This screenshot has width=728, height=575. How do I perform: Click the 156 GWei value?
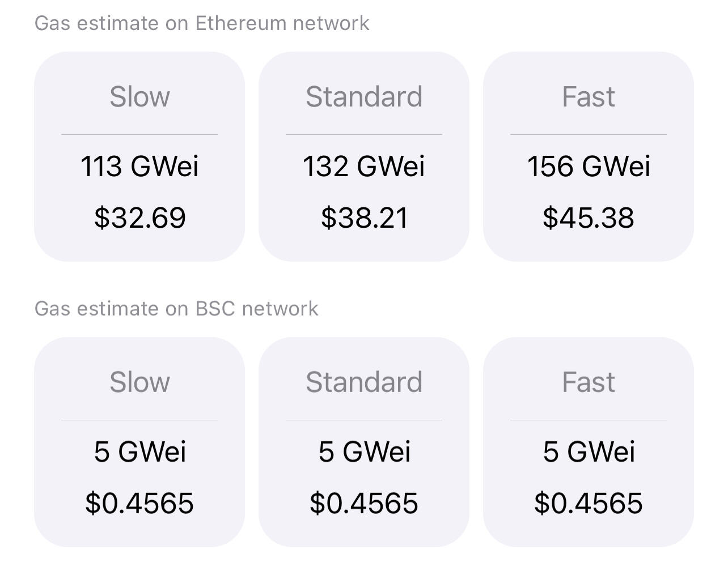(589, 167)
